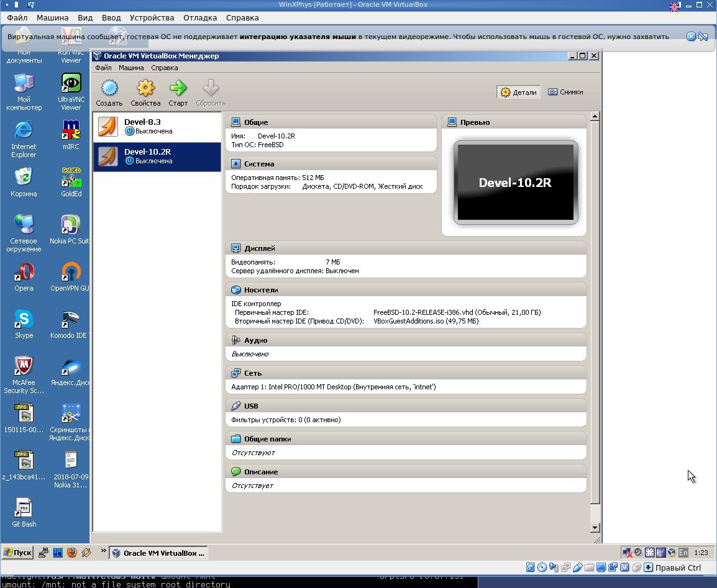Click the En language indicator in tray
Viewport: 717px width, 588px height.
[683, 553]
